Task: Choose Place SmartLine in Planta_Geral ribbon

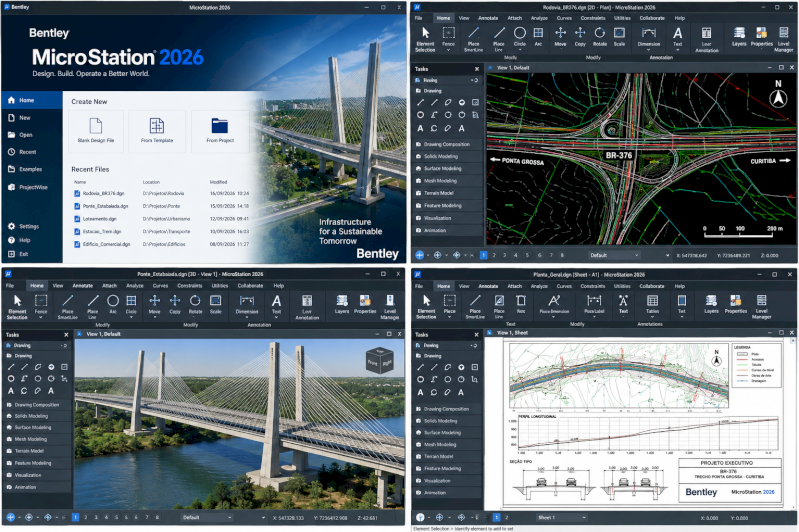Action: [475, 307]
